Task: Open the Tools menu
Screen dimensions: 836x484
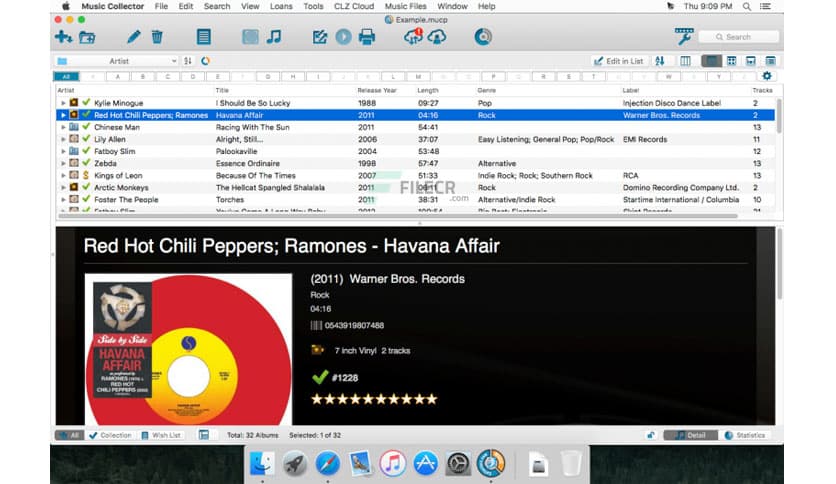Action: tap(314, 6)
